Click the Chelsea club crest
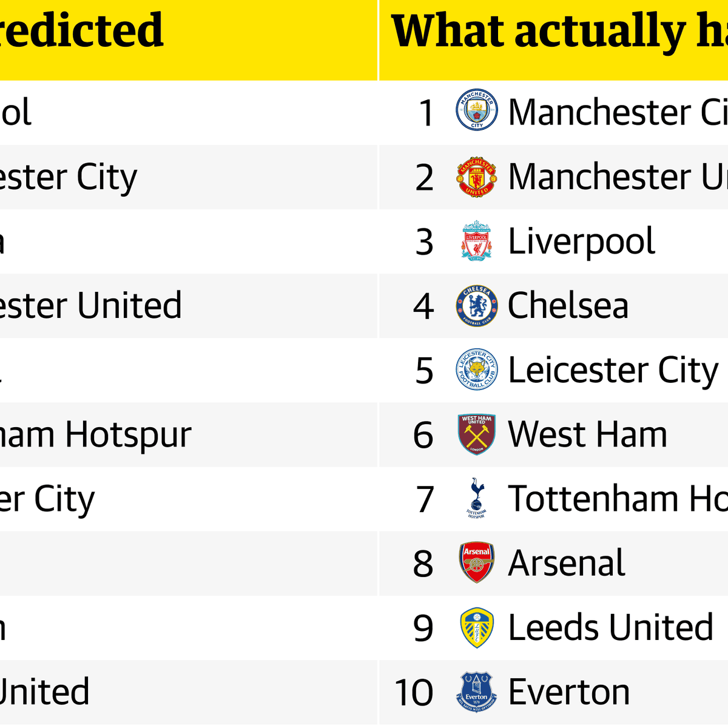Viewport: 728px width, 728px height. coord(476,305)
